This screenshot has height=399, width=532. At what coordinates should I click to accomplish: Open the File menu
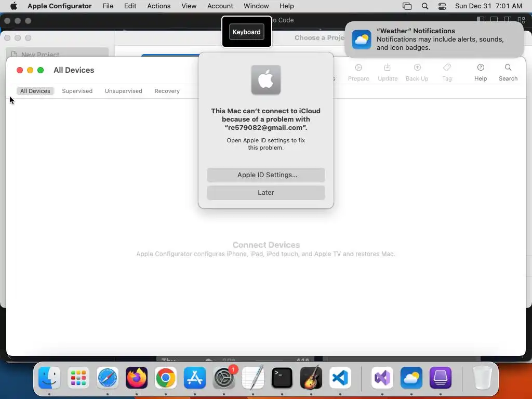click(x=108, y=6)
